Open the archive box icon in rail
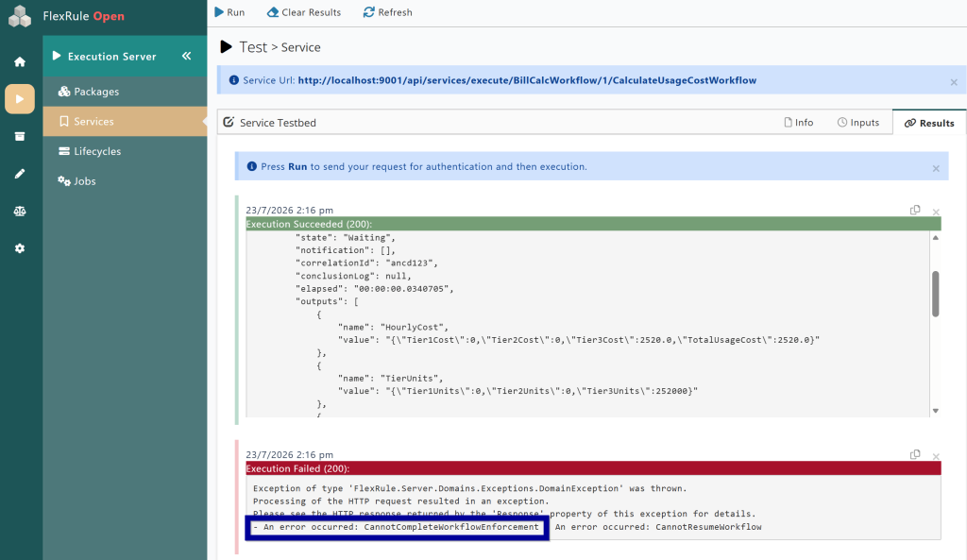This screenshot has height=560, width=967. [x=20, y=136]
